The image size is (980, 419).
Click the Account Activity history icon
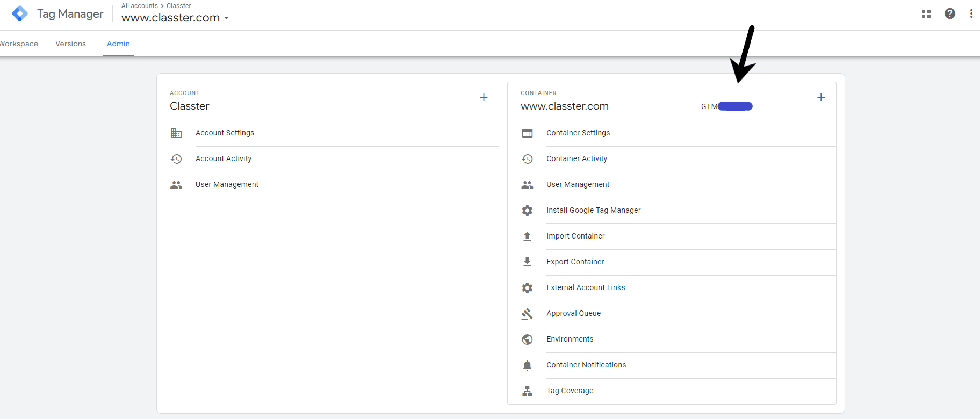[176, 159]
